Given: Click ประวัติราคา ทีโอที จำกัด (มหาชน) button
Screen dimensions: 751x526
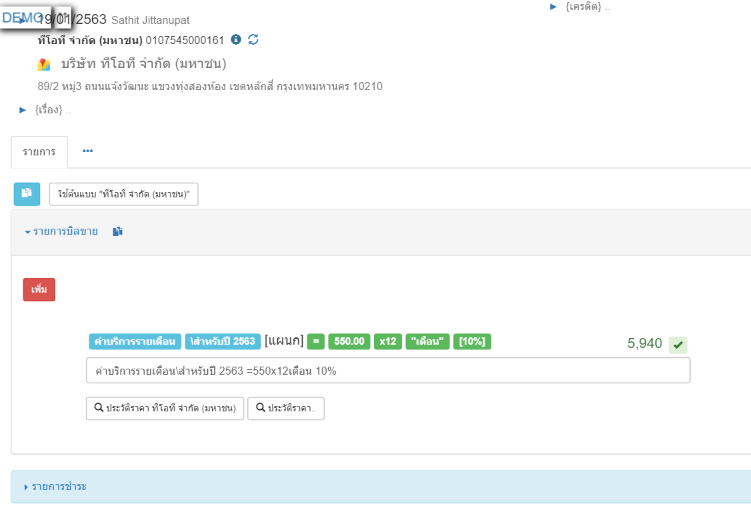Looking at the screenshot, I should tap(165, 408).
